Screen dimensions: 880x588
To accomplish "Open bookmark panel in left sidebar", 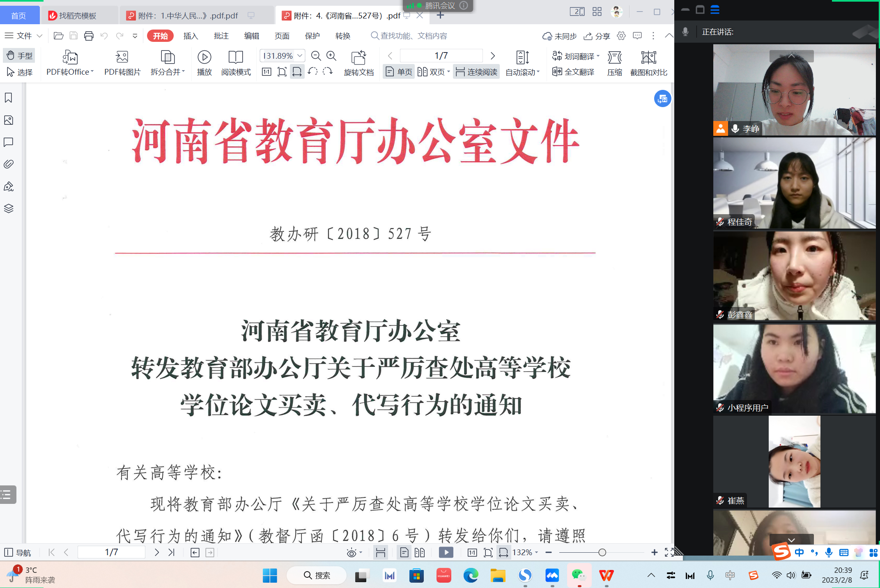I will click(x=9, y=98).
